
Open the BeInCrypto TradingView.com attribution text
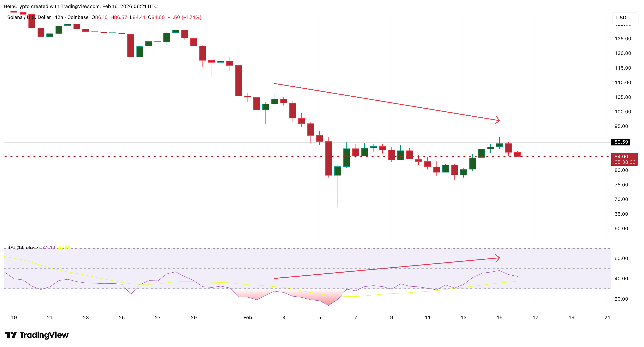pyautogui.click(x=81, y=6)
